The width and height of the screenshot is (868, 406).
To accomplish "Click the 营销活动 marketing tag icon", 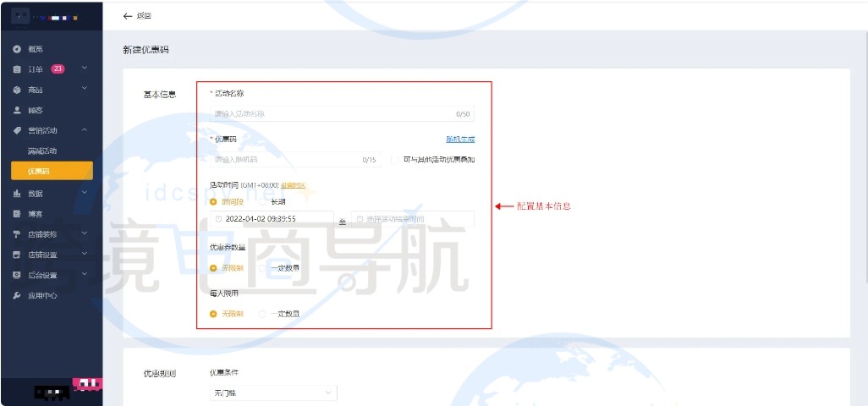I will [17, 130].
